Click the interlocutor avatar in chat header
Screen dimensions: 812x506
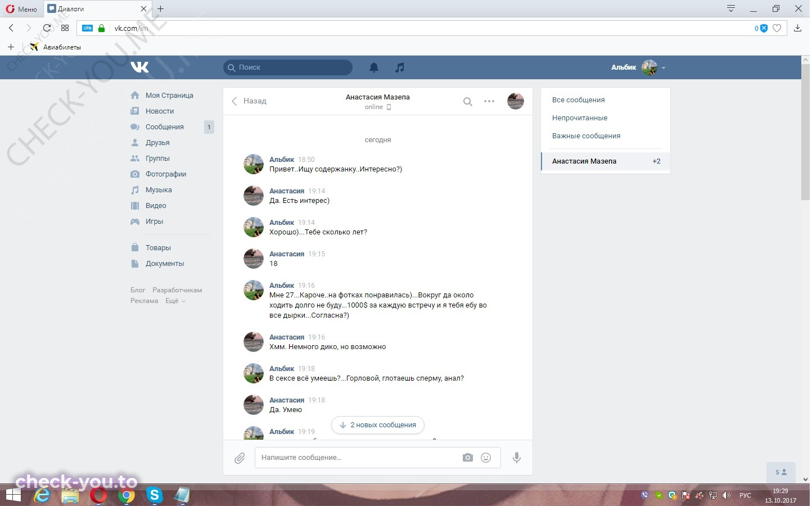[516, 101]
